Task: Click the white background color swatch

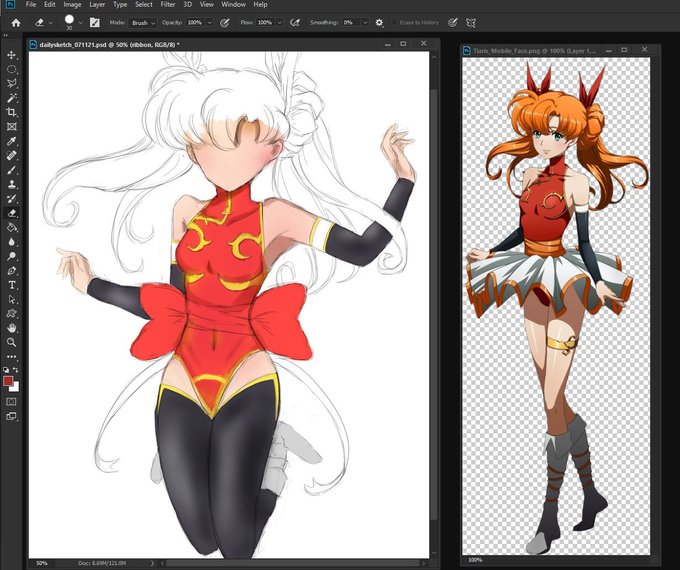Action: (16, 387)
